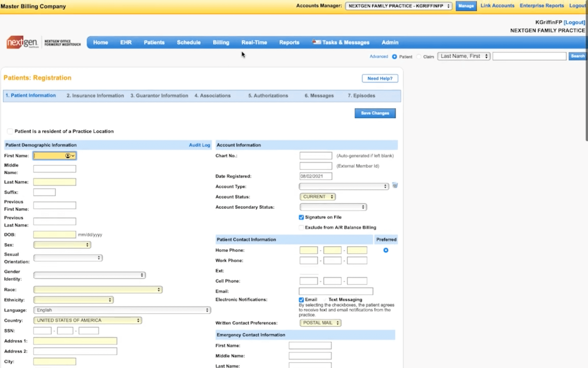Open the Audit Log

click(199, 145)
